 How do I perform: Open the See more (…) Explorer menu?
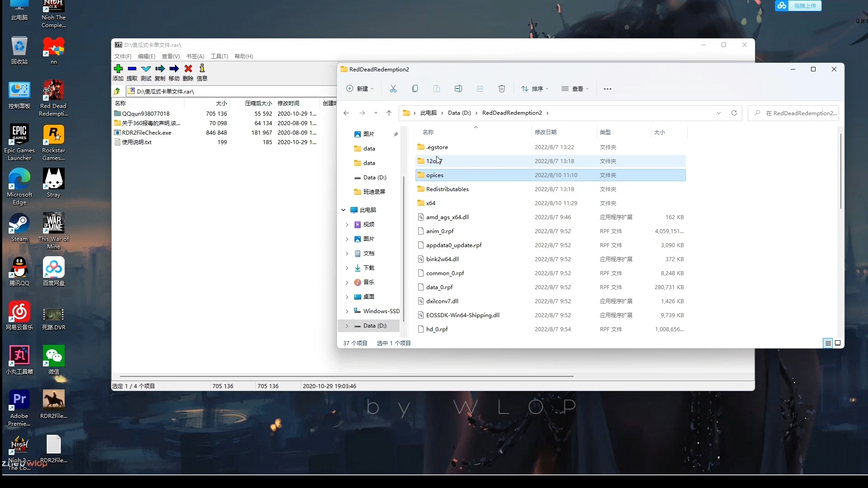[608, 89]
